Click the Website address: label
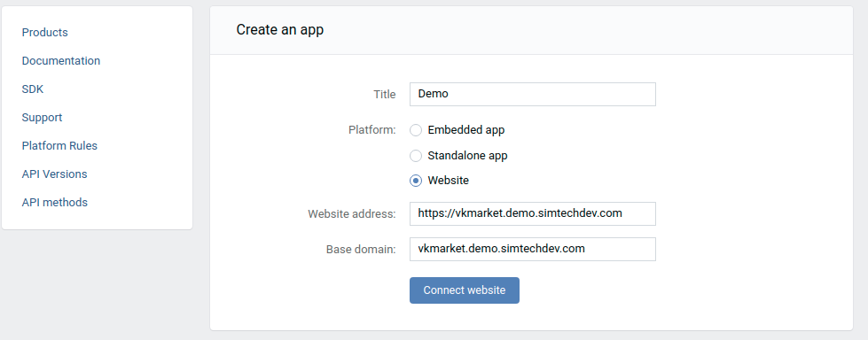 pos(352,214)
